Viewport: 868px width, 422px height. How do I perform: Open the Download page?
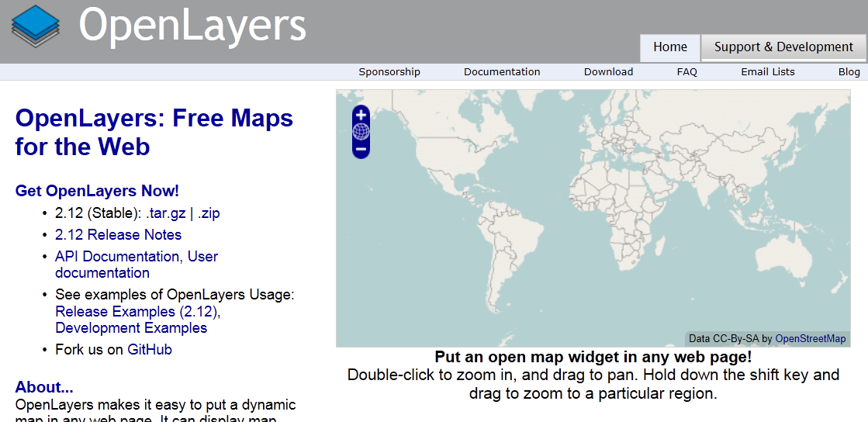[x=608, y=72]
